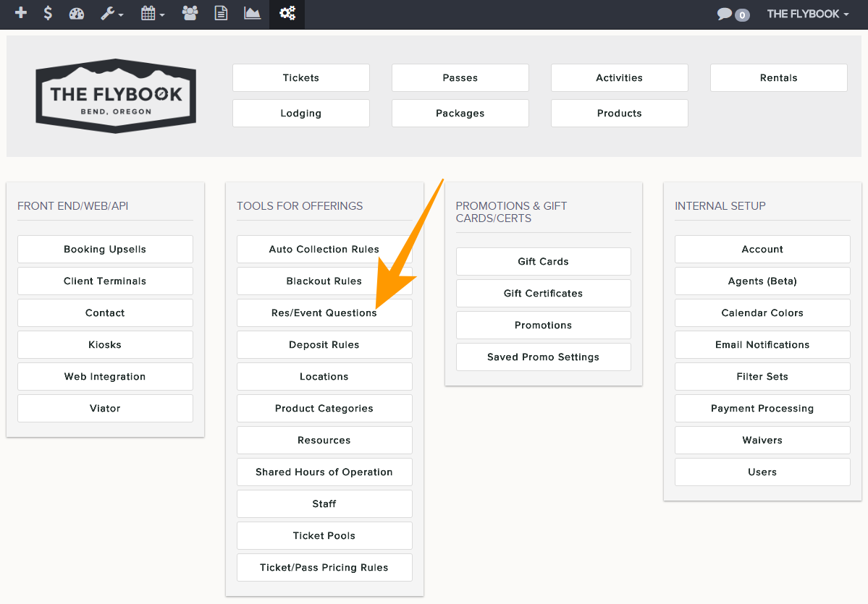The height and width of the screenshot is (604, 868).
Task: Select the gears settings icon
Action: [x=287, y=14]
